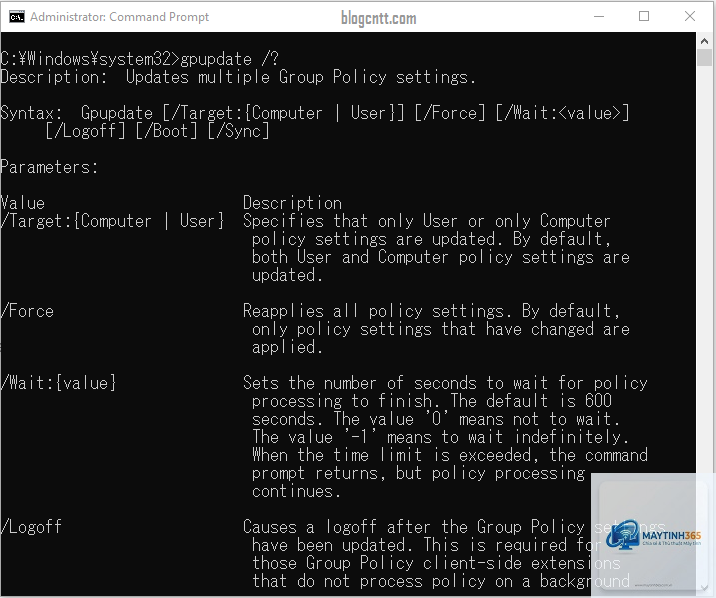Click the word 'updated.' under Target description

(287, 275)
